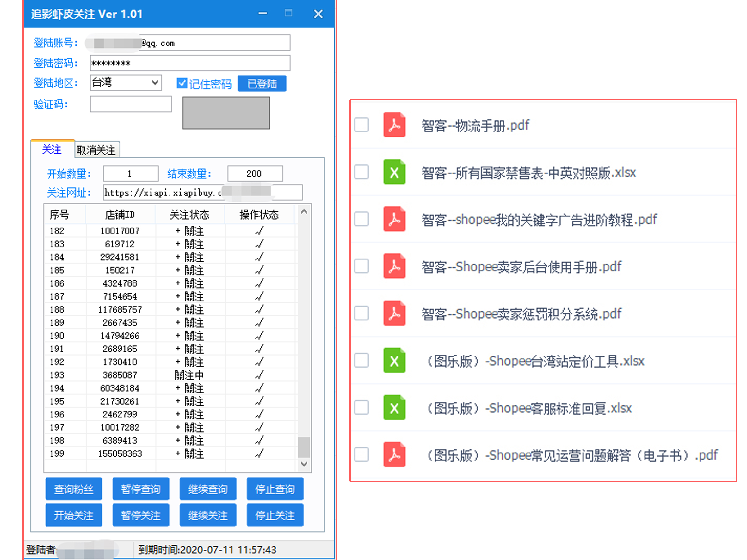Click the file name 智客--Shopee卖家惩罚积分系统.pdf
Screen dimensions: 747x560
522,314
